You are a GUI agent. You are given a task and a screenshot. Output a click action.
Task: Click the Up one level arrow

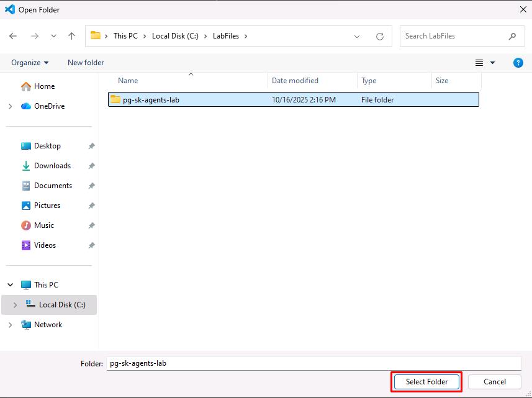[71, 36]
